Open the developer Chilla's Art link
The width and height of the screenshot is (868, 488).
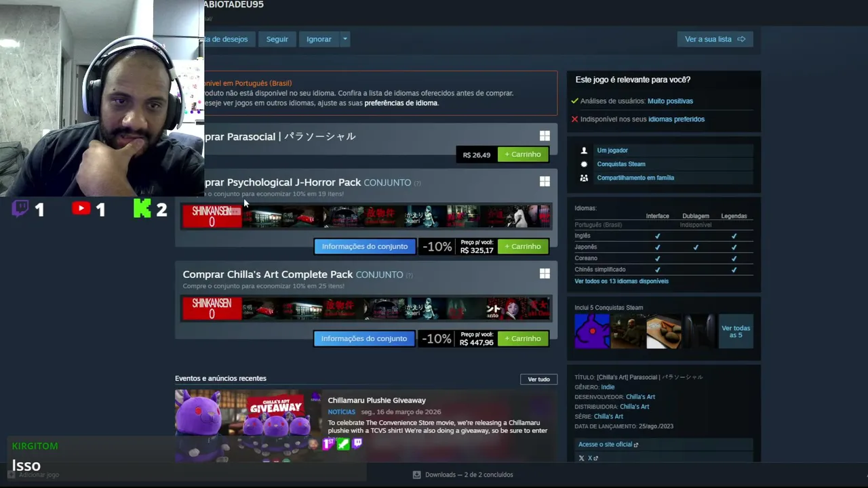[x=640, y=397]
